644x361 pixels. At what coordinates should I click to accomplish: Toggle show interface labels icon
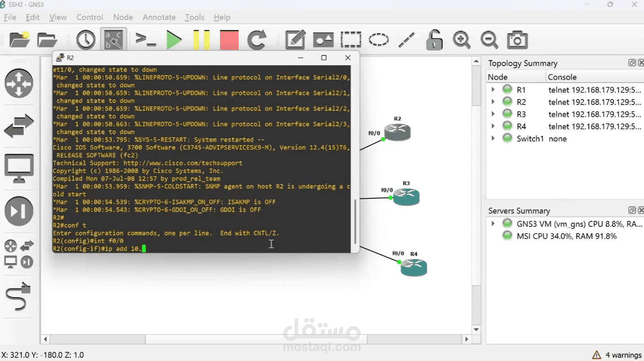pyautogui.click(x=114, y=40)
